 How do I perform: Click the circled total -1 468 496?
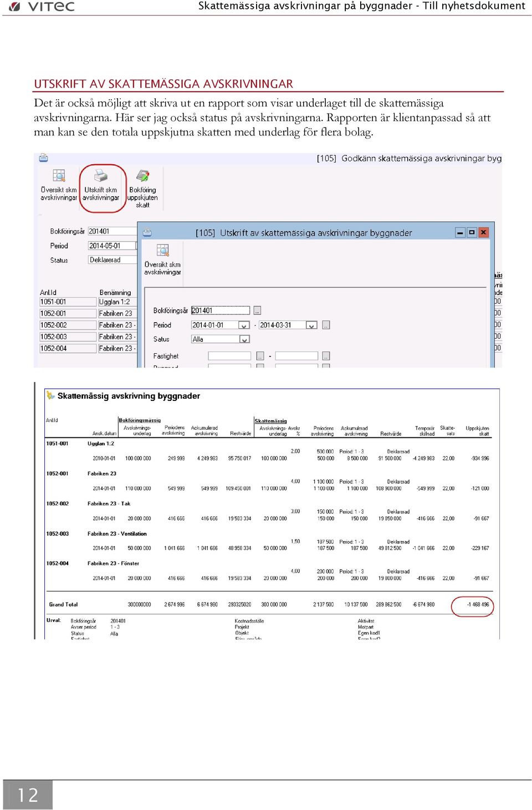tap(478, 604)
